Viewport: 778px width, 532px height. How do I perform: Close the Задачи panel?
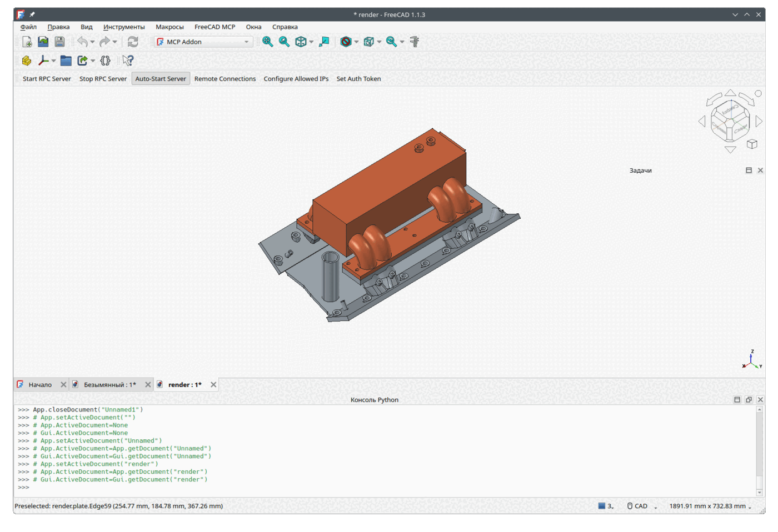tap(760, 170)
